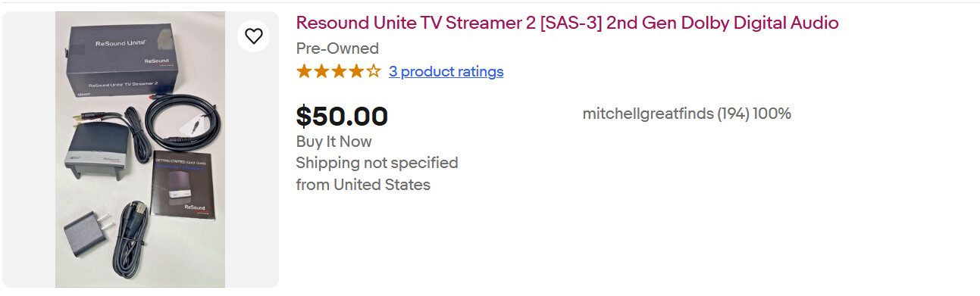
Task: Click the empty fifth rating star
Action: [x=374, y=72]
